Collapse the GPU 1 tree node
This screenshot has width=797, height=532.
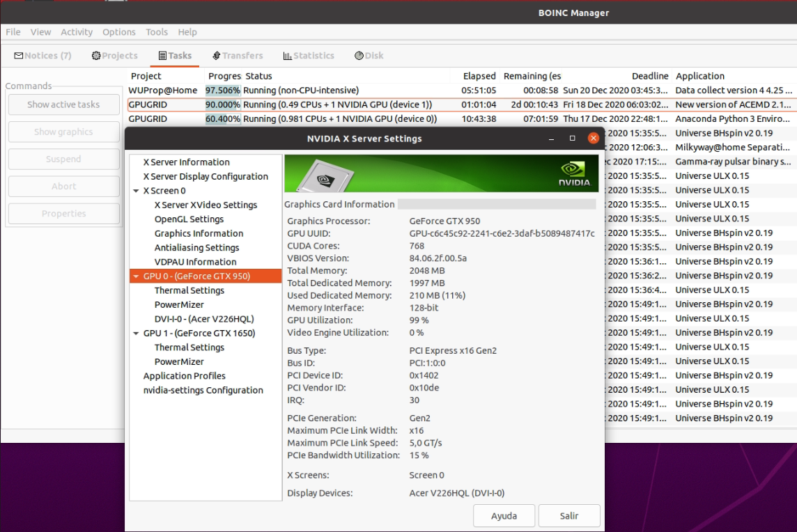137,334
